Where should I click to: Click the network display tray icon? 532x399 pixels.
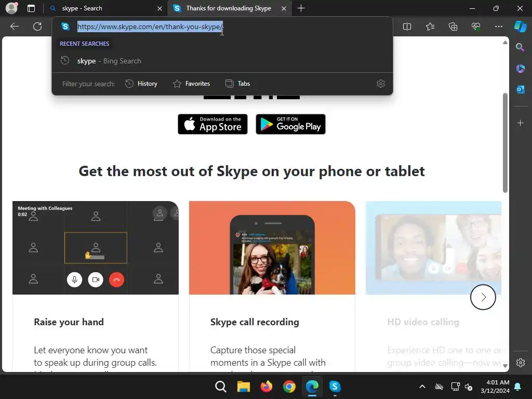[x=455, y=387]
